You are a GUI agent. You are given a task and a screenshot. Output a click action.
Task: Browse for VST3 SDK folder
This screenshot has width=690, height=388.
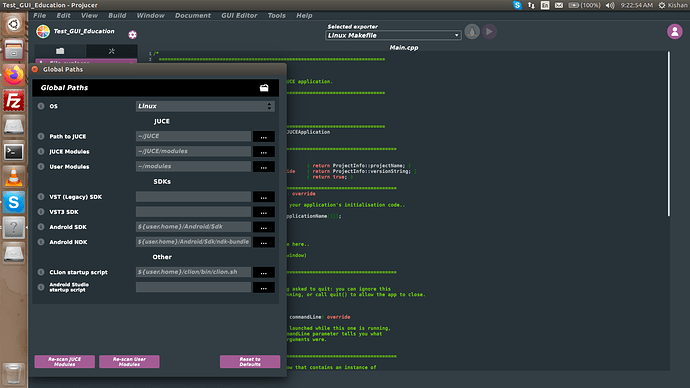[264, 212]
